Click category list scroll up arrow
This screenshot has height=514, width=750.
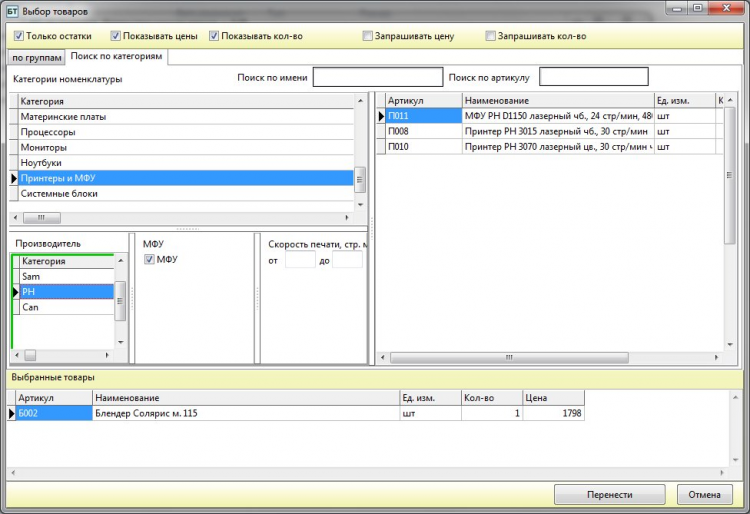click(x=360, y=100)
